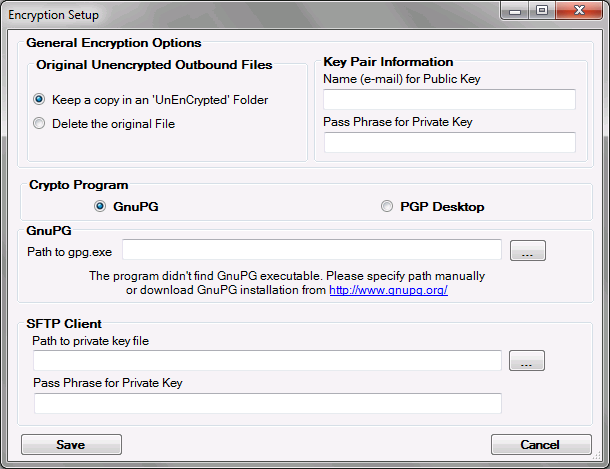
Task: Choose 'Delete the original File' radio button
Action: pos(40,124)
